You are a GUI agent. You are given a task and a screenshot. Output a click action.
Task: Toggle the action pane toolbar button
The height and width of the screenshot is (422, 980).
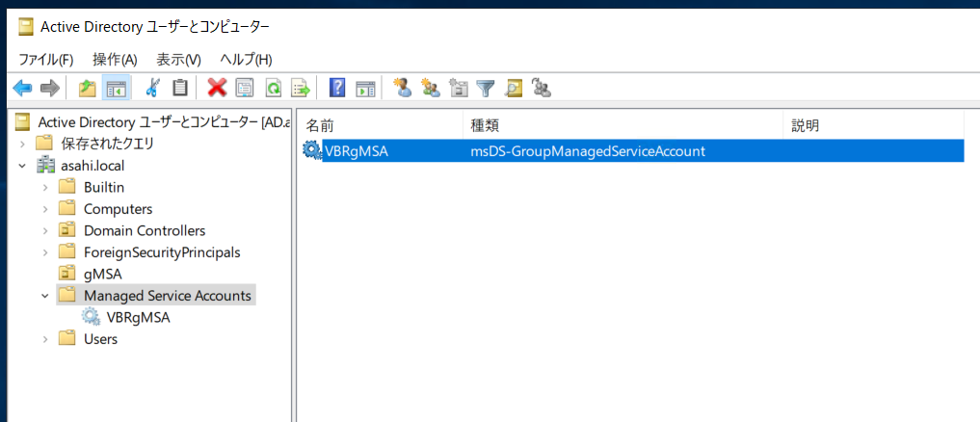click(x=365, y=88)
